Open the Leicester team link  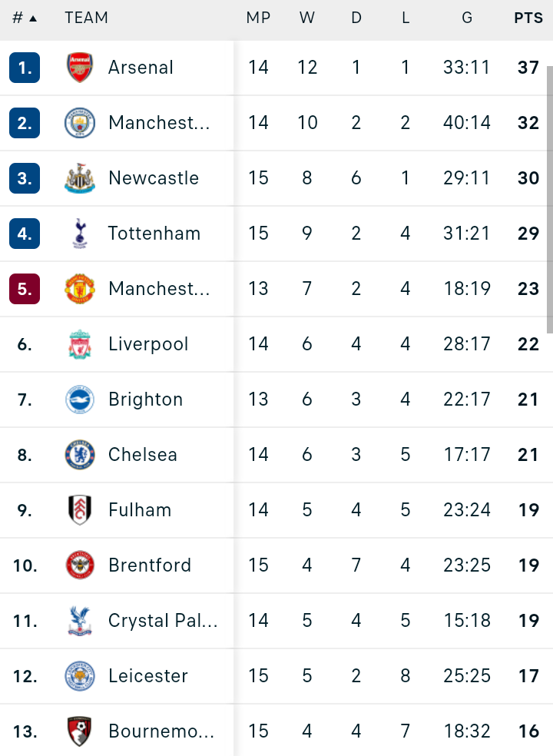[148, 676]
